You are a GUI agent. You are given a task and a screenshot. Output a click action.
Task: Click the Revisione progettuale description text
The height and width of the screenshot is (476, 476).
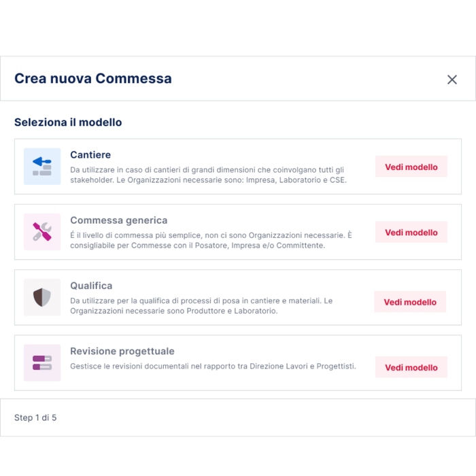tap(213, 366)
